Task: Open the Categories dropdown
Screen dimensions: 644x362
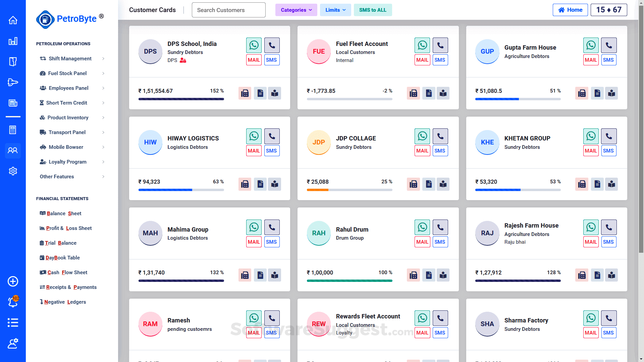Action: 296,10
